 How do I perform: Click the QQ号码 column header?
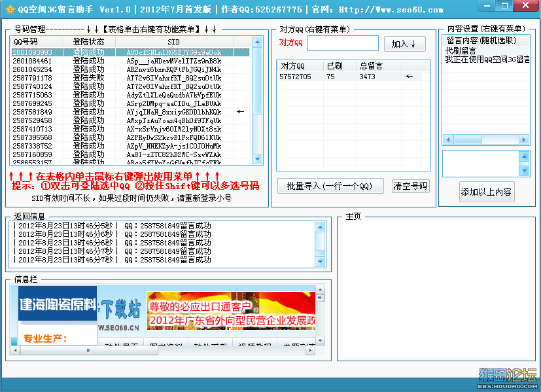[x=37, y=42]
